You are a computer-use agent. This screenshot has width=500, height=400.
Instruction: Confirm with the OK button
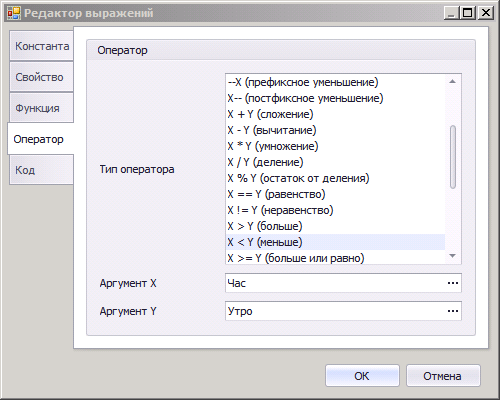tap(362, 376)
